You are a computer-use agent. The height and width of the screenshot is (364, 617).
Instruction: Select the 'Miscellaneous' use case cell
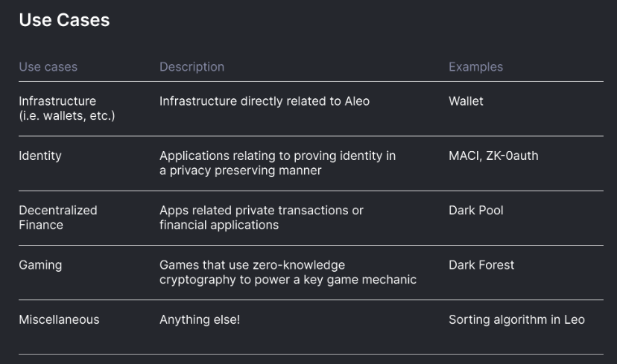click(x=59, y=319)
